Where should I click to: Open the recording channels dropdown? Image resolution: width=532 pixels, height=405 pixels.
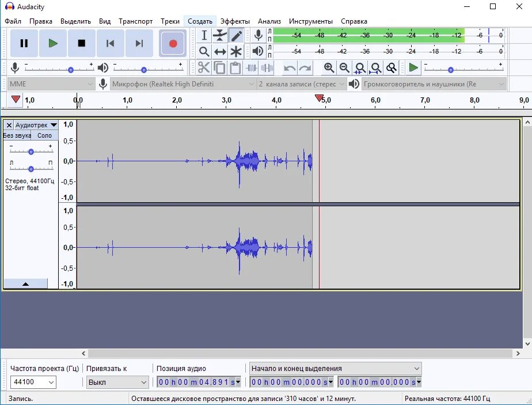point(302,84)
